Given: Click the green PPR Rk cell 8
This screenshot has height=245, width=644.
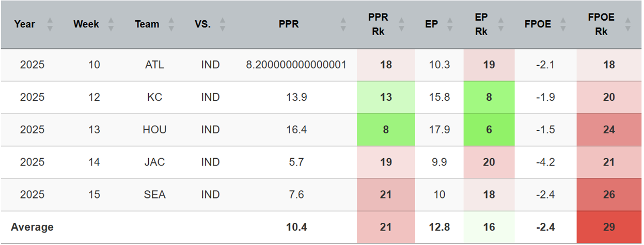Looking at the screenshot, I should click(x=385, y=130).
